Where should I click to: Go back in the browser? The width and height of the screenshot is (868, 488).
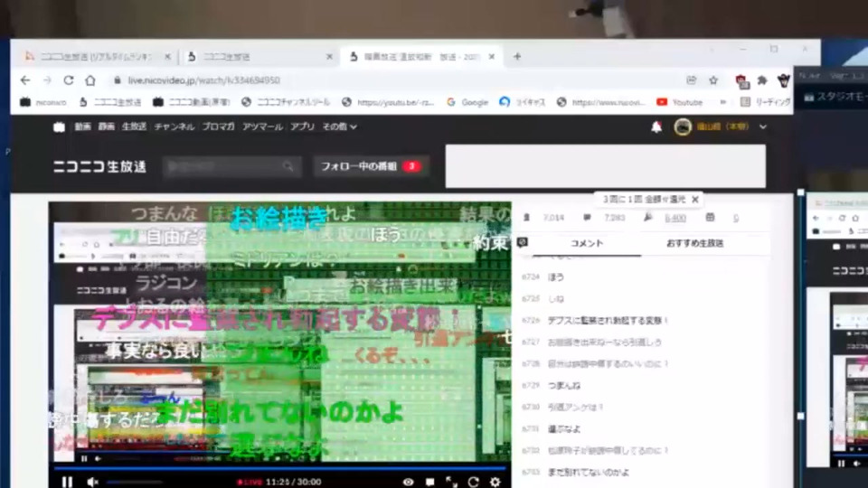pos(25,80)
